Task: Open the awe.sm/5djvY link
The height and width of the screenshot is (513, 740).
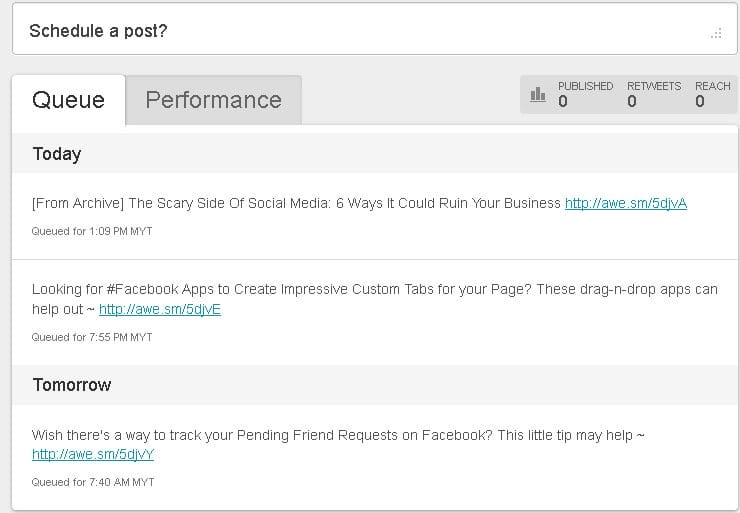Action: [x=93, y=454]
